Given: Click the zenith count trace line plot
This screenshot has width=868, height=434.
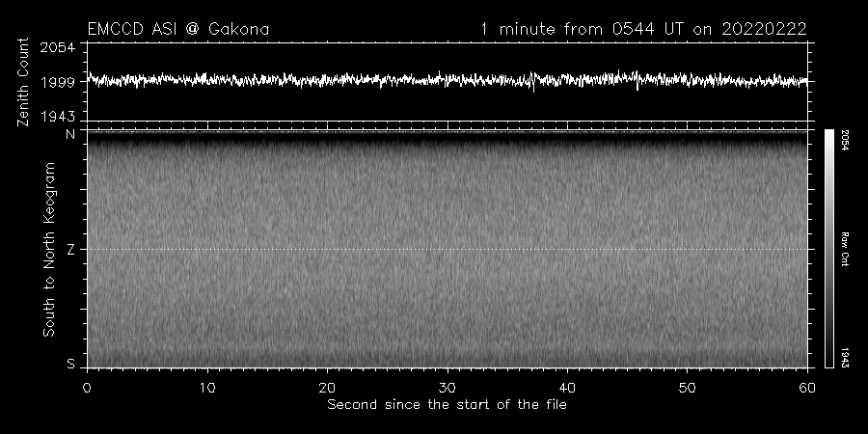Looking at the screenshot, I should point(448,81).
